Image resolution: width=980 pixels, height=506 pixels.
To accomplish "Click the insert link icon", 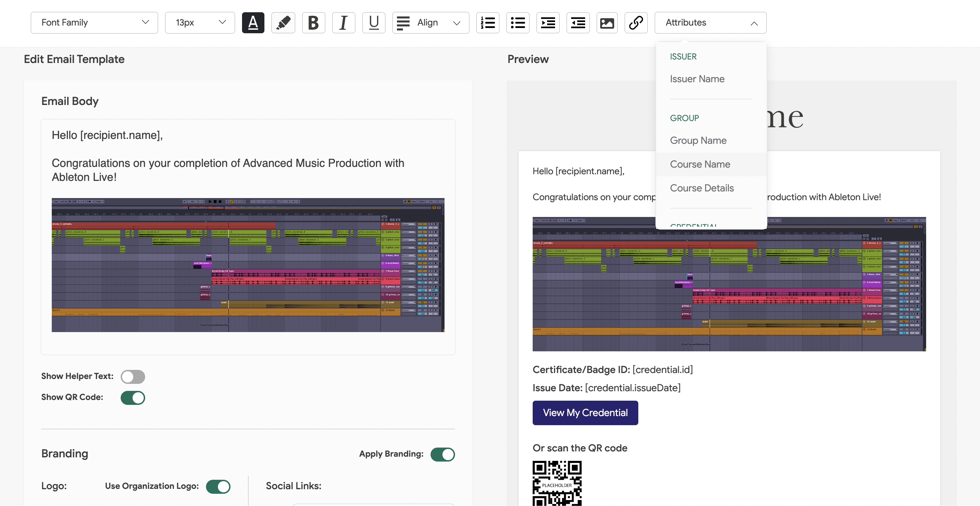I will click(636, 23).
